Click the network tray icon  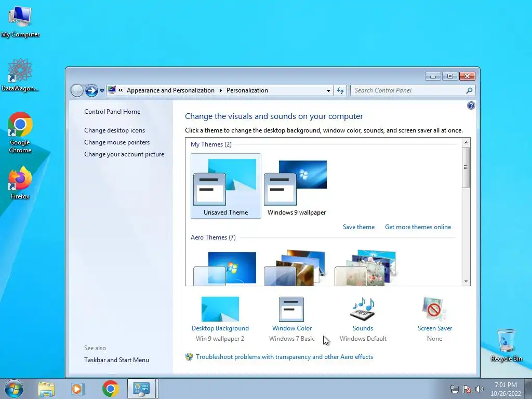point(454,390)
